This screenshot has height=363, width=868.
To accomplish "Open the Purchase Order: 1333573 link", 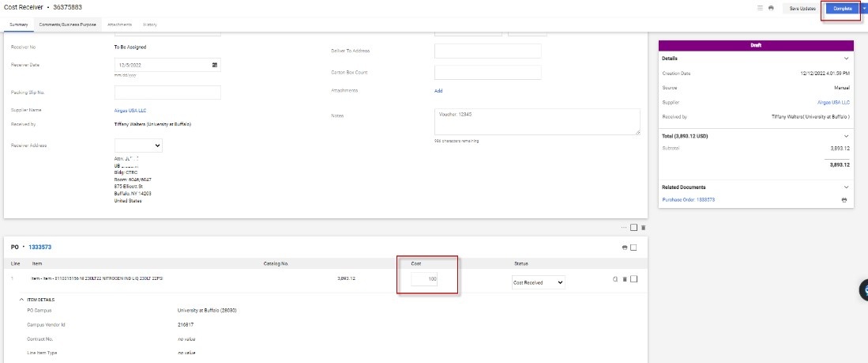I will point(688,200).
